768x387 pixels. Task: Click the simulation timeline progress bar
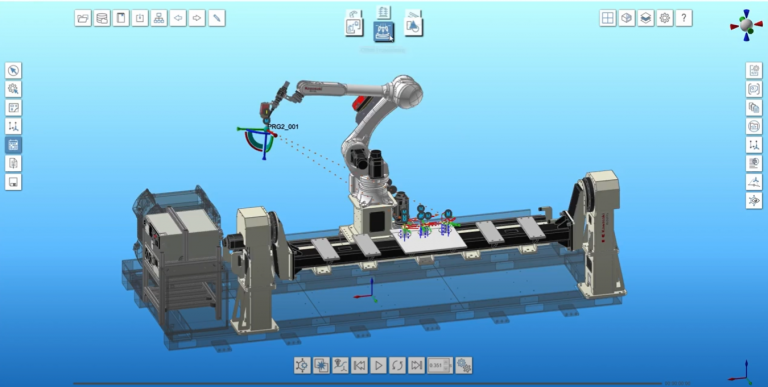(367, 383)
